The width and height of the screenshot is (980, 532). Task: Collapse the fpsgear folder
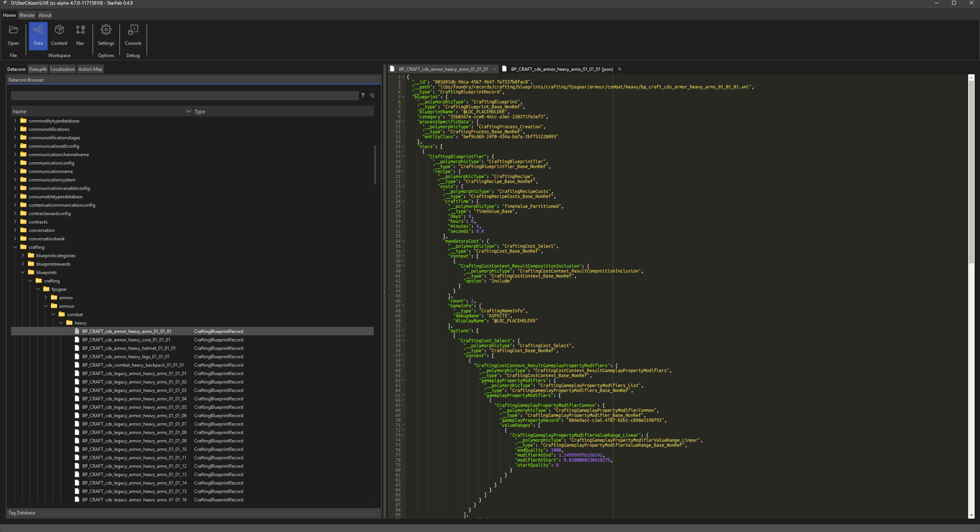click(x=38, y=289)
